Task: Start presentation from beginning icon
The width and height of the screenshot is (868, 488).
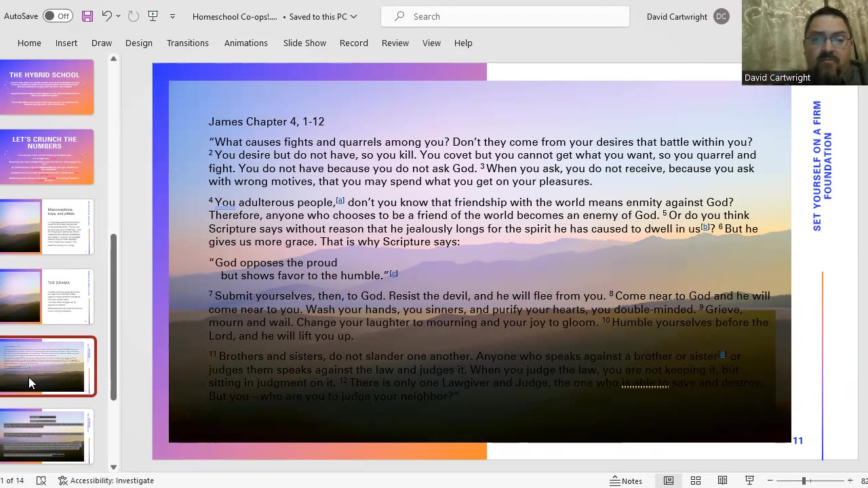Action: (x=153, y=16)
